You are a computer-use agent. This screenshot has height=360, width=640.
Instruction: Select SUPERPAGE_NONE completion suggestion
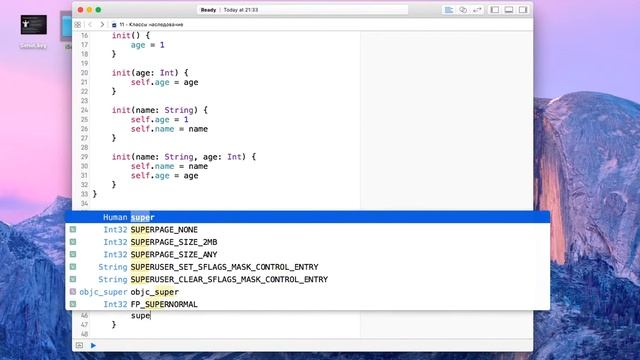point(308,230)
